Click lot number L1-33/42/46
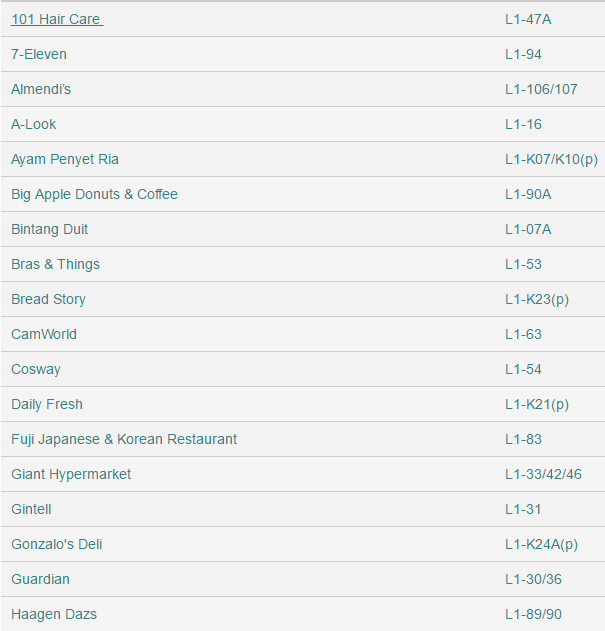 (543, 474)
